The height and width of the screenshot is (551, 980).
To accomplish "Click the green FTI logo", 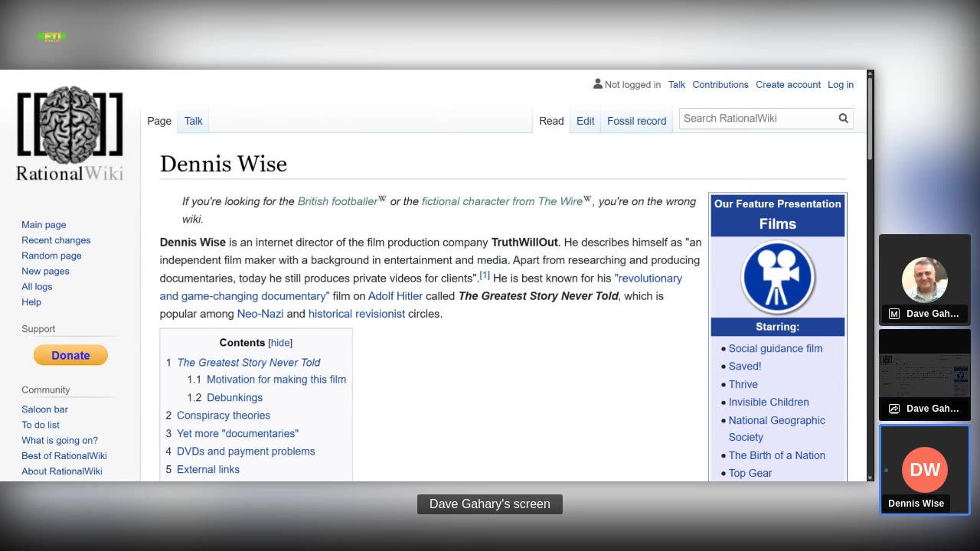I will pyautogui.click(x=52, y=36).
